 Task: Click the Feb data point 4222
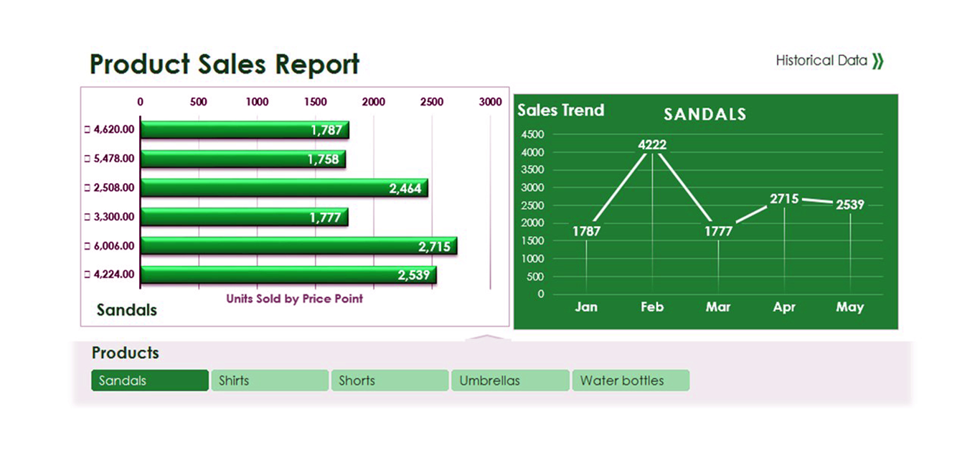coord(652,145)
